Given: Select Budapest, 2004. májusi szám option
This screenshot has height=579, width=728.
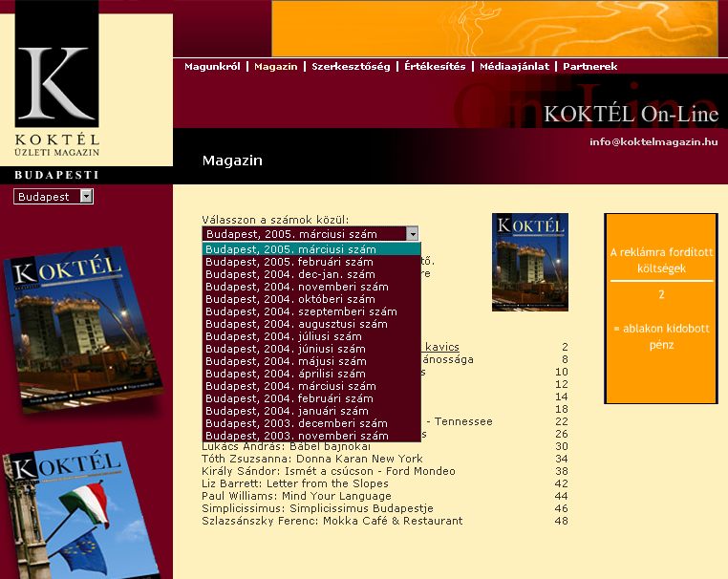Looking at the screenshot, I should point(311,361).
